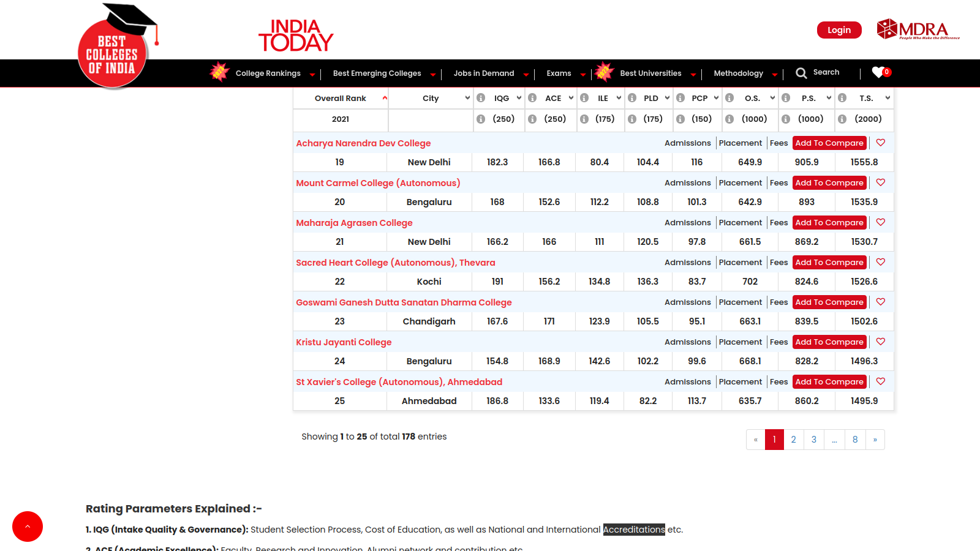
Task: Sort by PCP column arrow
Action: tap(716, 98)
